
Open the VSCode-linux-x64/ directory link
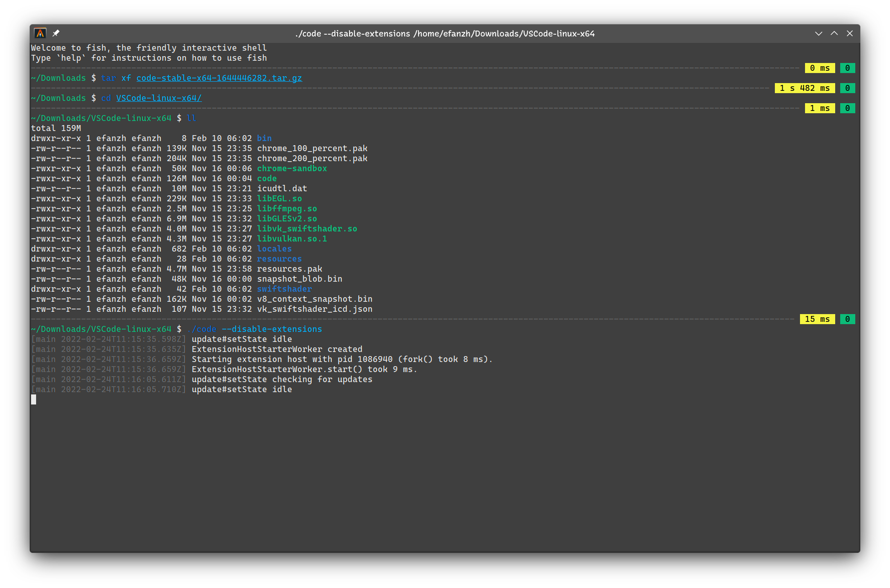159,98
